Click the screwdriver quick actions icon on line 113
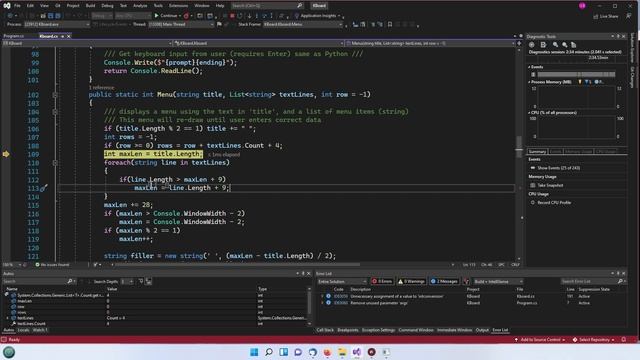This screenshot has height=360, width=640. (x=43, y=188)
